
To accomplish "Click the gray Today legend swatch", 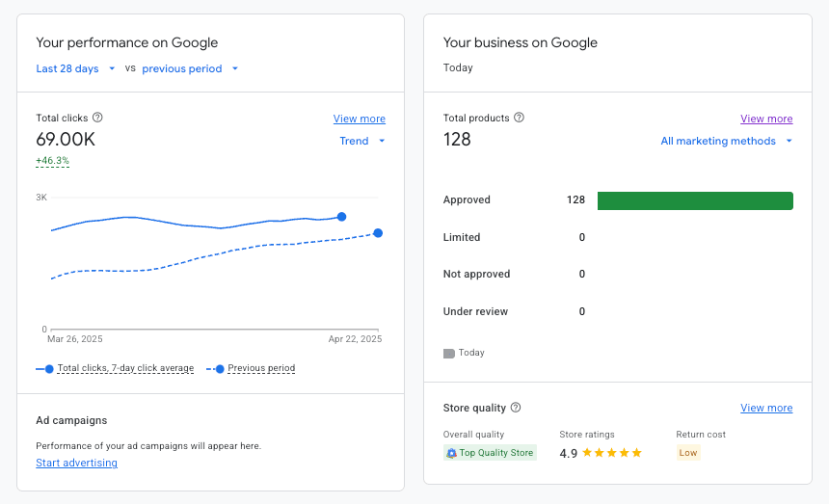I will (449, 354).
